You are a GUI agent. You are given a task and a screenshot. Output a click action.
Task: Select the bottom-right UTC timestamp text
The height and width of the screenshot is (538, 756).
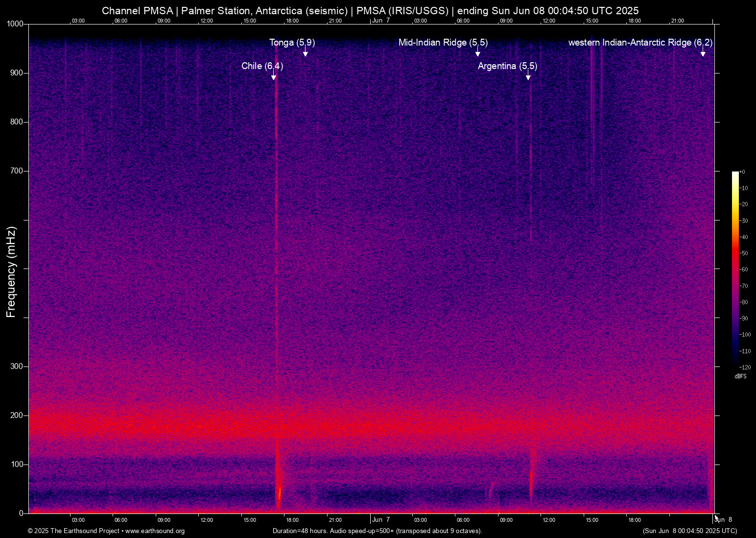689,531
